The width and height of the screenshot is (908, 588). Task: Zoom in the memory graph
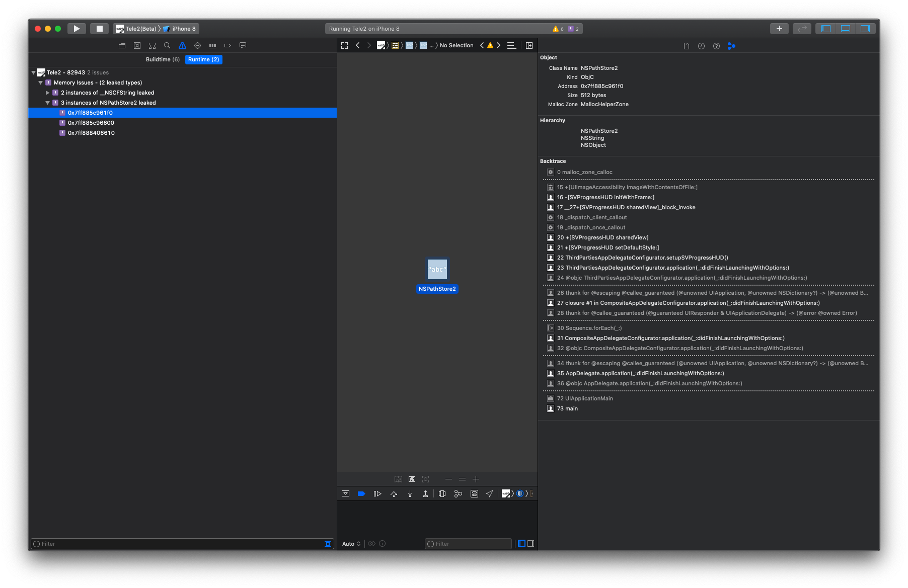(476, 479)
